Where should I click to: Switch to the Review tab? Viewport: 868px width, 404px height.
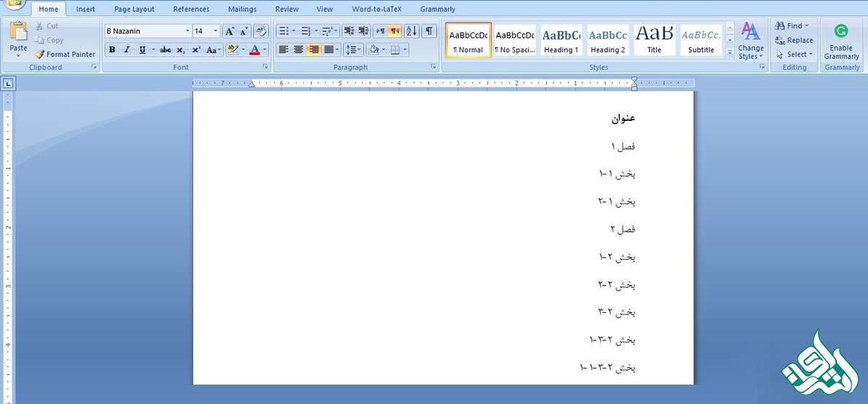[x=287, y=9]
